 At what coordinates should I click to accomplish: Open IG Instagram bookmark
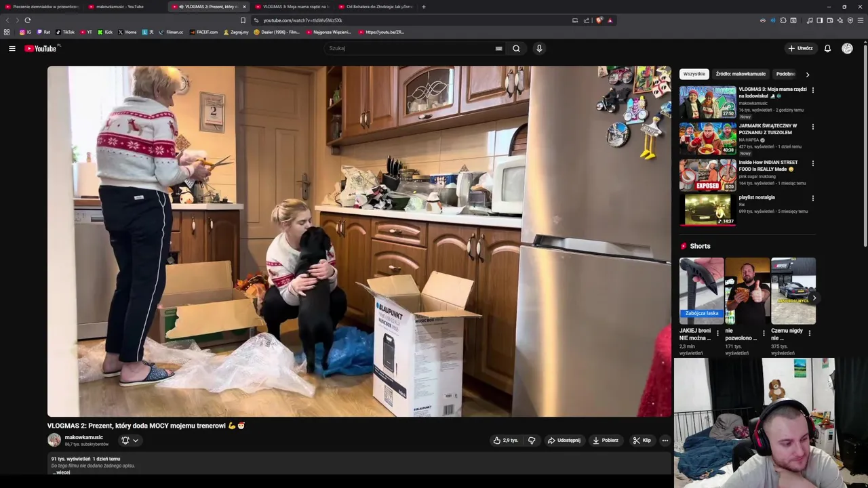[x=25, y=32]
